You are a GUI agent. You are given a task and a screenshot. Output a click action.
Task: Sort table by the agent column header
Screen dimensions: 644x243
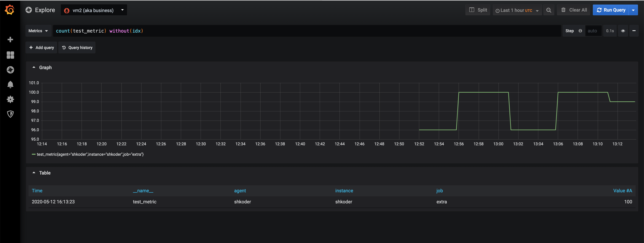(x=240, y=191)
